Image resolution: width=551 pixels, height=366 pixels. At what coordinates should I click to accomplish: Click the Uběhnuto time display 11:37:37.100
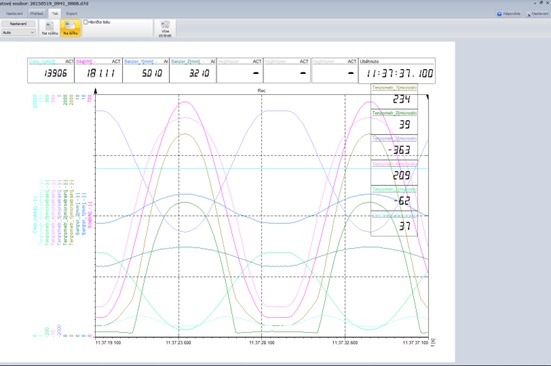point(397,71)
